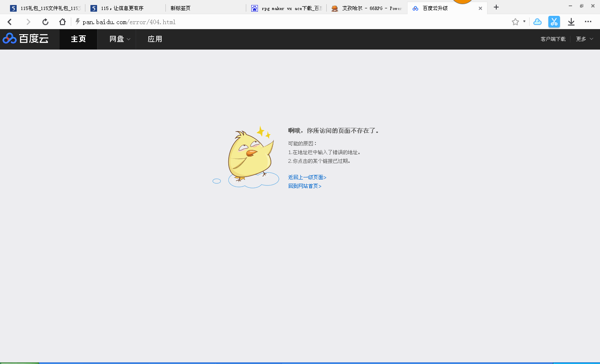This screenshot has height=364, width=600.
Task: Select the 主页 navigation item
Action: (78, 39)
